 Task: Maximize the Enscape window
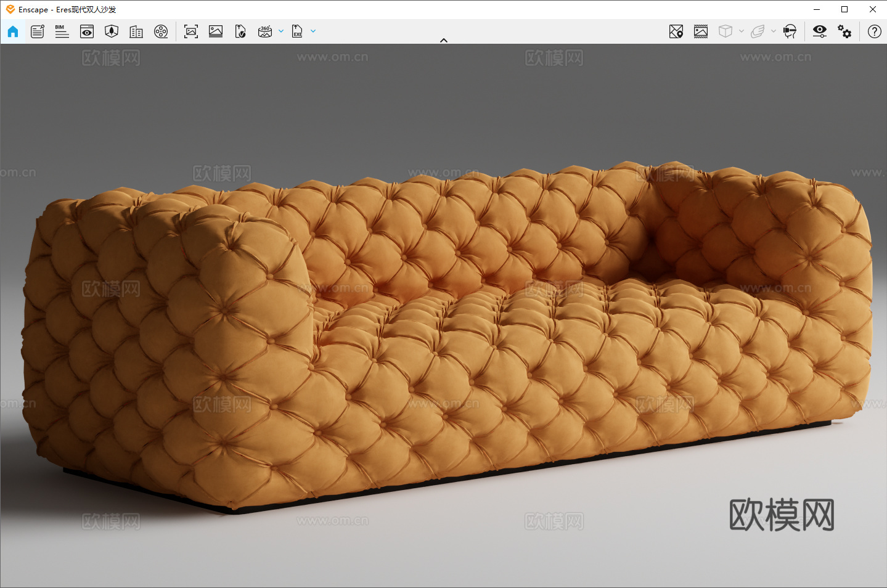coord(844,9)
